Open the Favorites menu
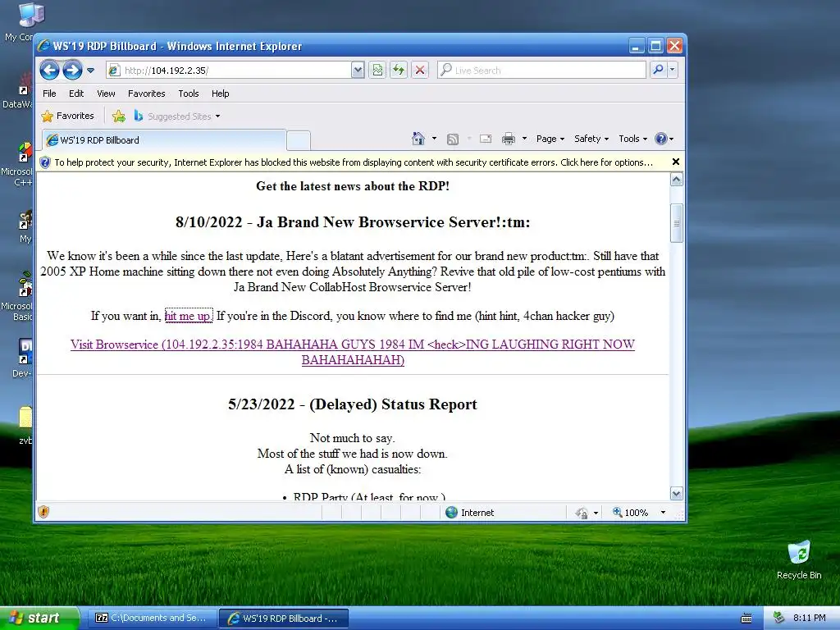Screen dimensions: 840x630 click(x=146, y=94)
